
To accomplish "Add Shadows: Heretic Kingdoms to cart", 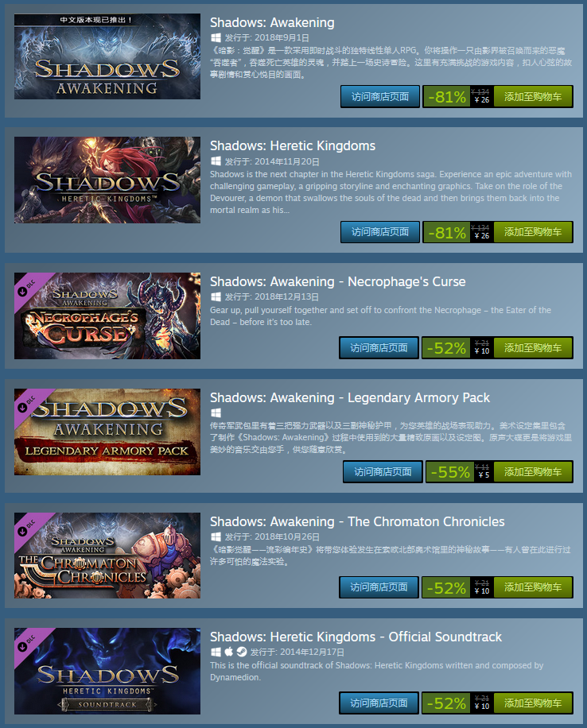I will (533, 232).
